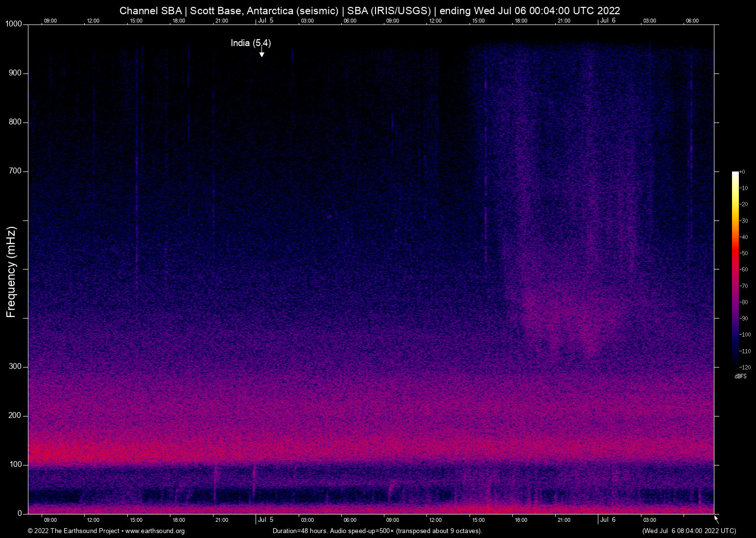
Task: Click the Frequency (mHz) axis label
Action: 11,272
